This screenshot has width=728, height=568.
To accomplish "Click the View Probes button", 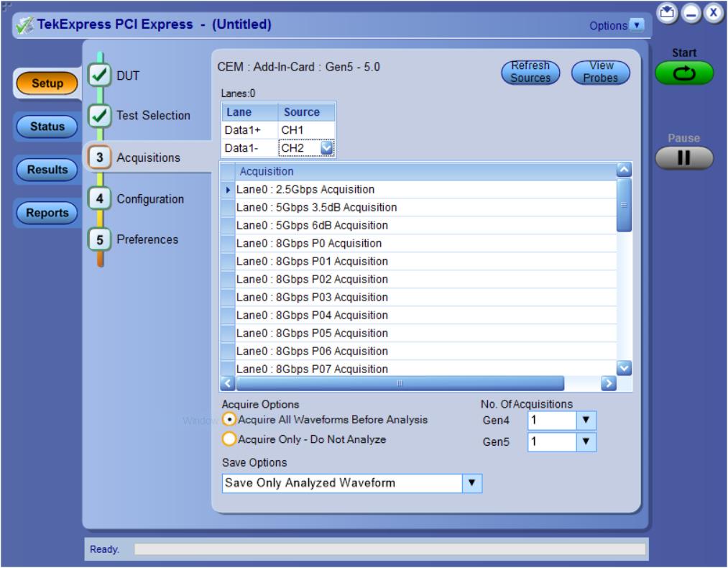I will click(600, 73).
